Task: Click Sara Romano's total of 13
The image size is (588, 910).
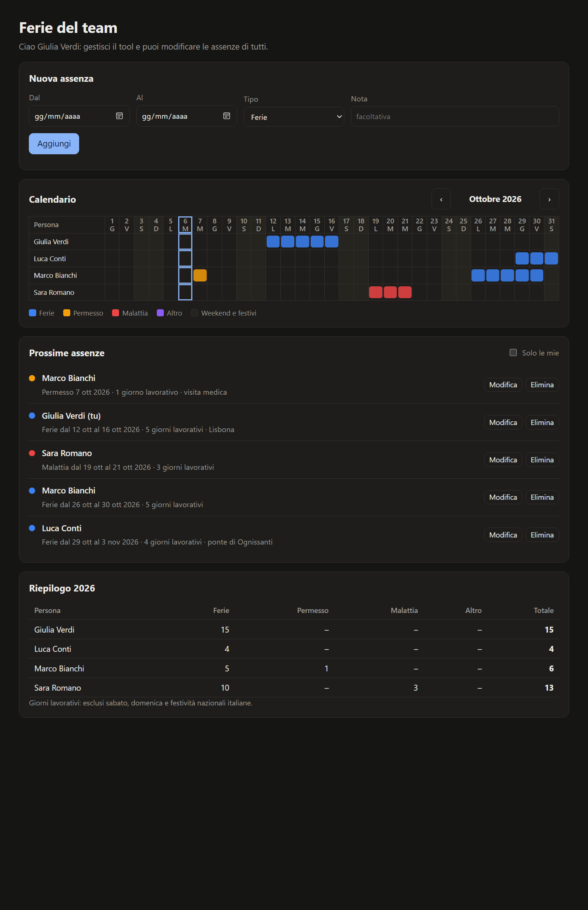Action: point(549,687)
